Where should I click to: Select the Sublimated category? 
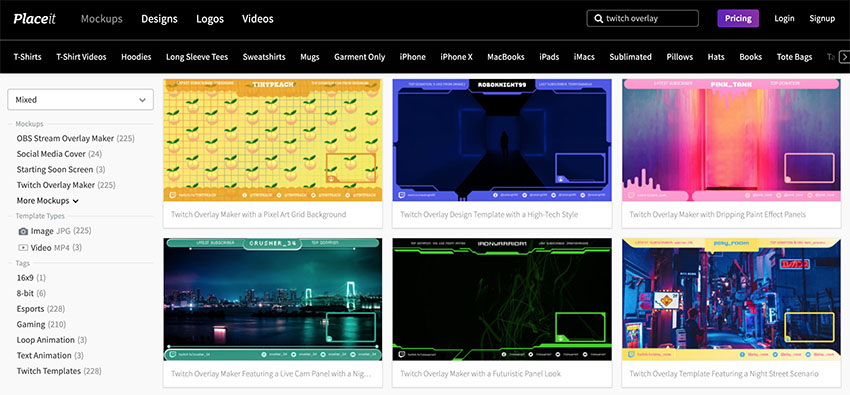pyautogui.click(x=630, y=57)
